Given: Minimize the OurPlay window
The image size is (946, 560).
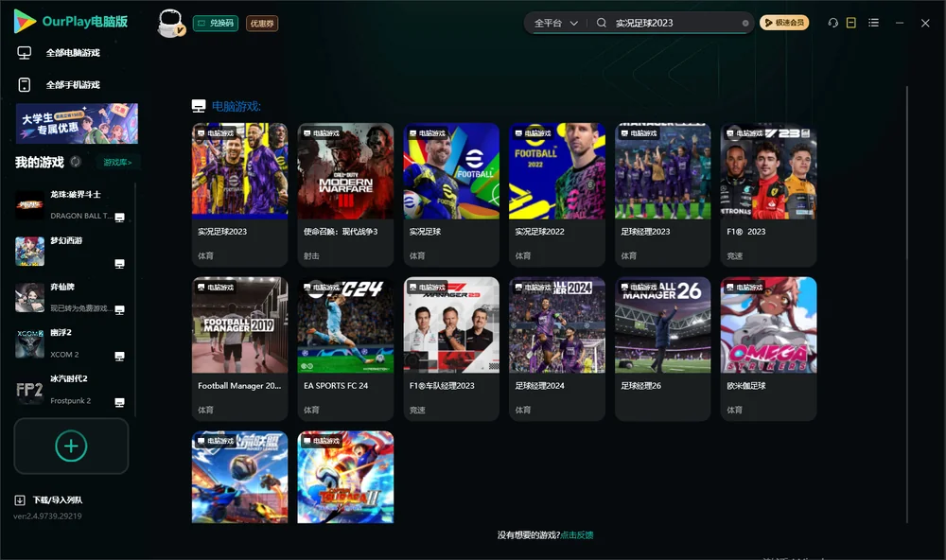Looking at the screenshot, I should [899, 23].
